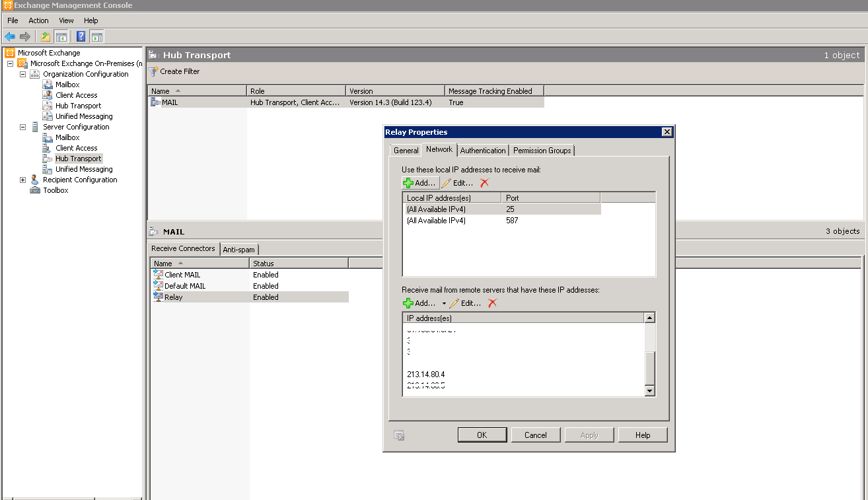
Task: Select Server Configuration Mailbox node
Action: click(x=67, y=137)
